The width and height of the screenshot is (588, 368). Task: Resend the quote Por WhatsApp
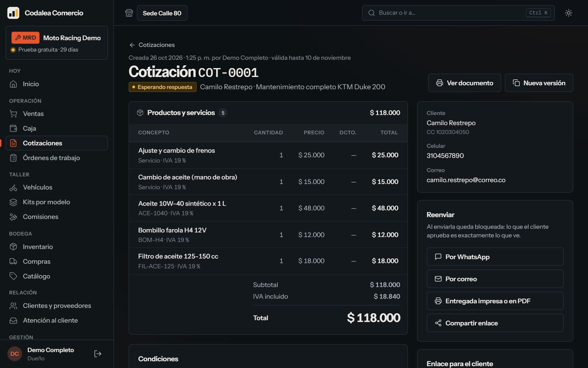point(495,257)
